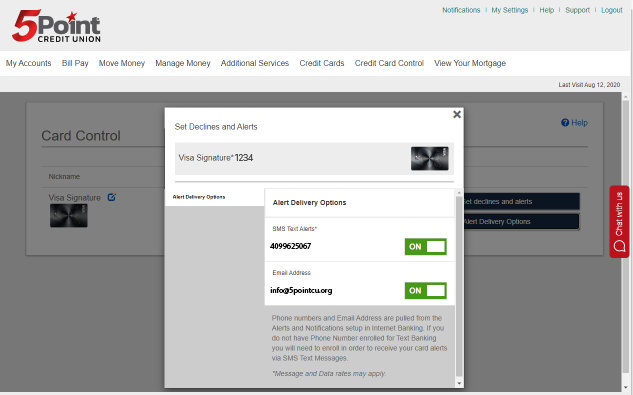The image size is (633, 395).
Task: Open My Accounts menu
Action: click(28, 63)
